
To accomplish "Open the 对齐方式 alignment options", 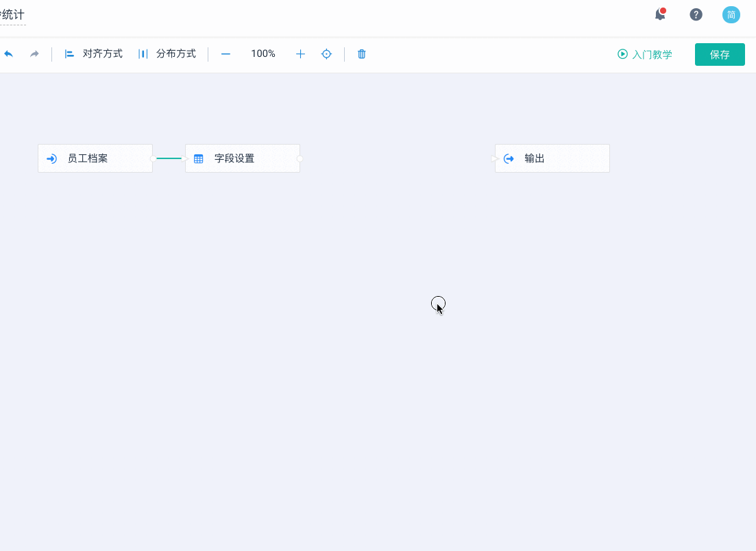I will (x=93, y=54).
